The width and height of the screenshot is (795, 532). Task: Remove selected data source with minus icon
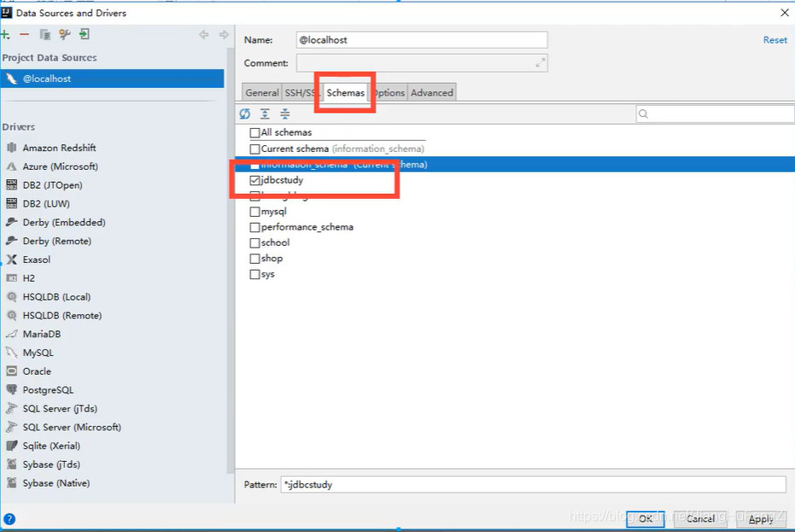tap(24, 34)
